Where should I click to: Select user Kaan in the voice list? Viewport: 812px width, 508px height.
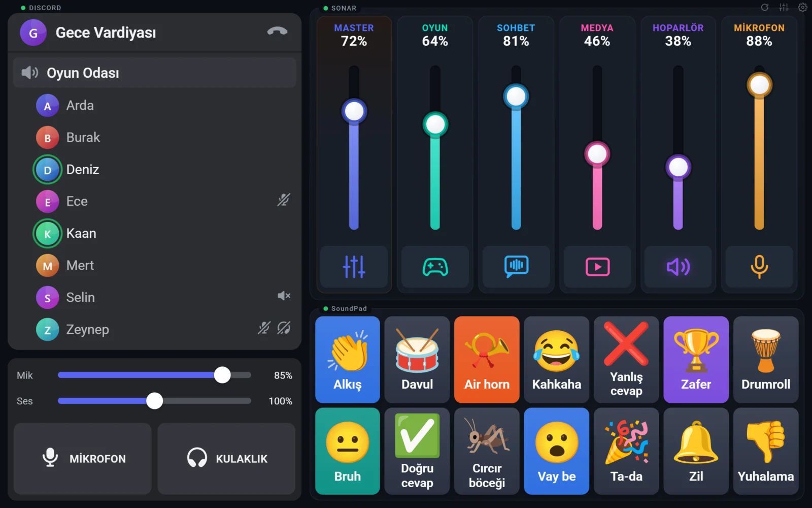click(x=155, y=233)
